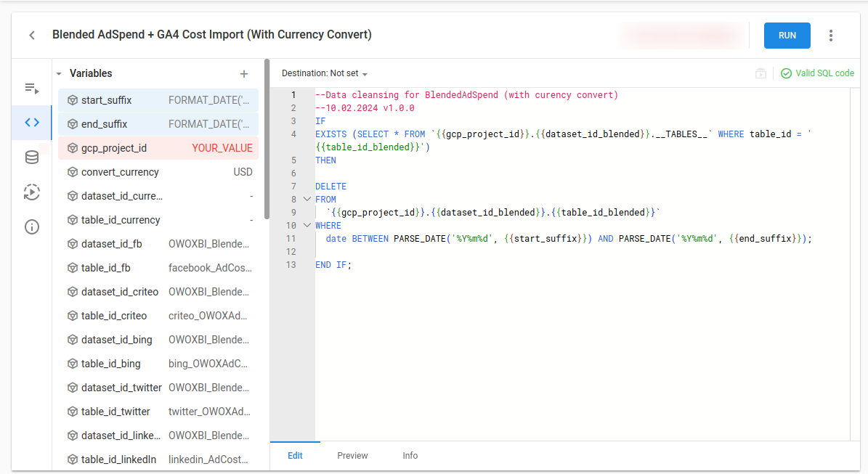Click the dataset_id_twitter variable icon
The width and height of the screenshot is (868, 474).
click(x=73, y=388)
